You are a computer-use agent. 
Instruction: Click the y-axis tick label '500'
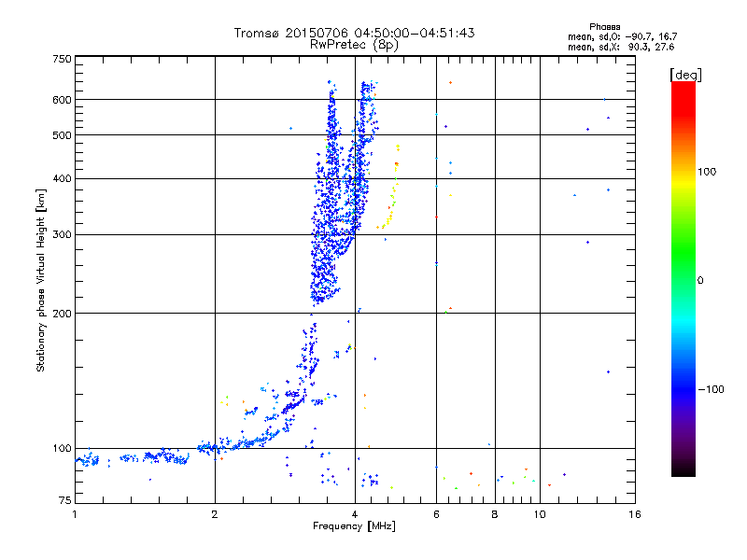62,135
